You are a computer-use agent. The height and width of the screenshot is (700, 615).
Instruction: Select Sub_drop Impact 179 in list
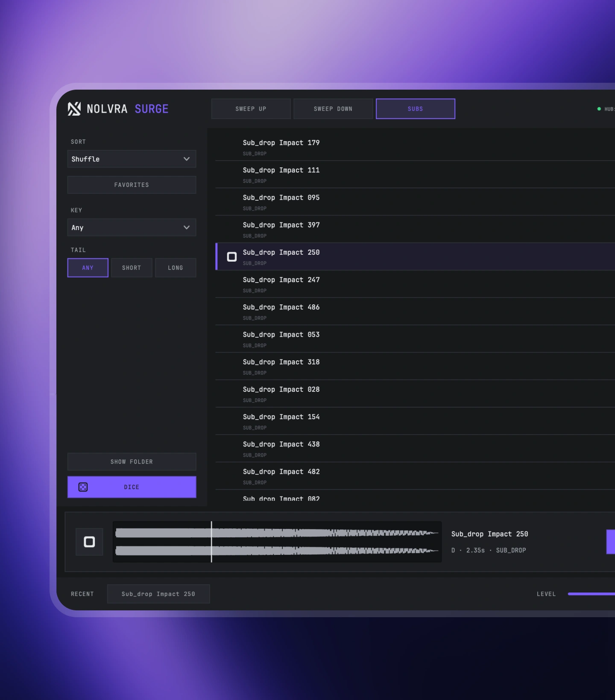(415, 147)
